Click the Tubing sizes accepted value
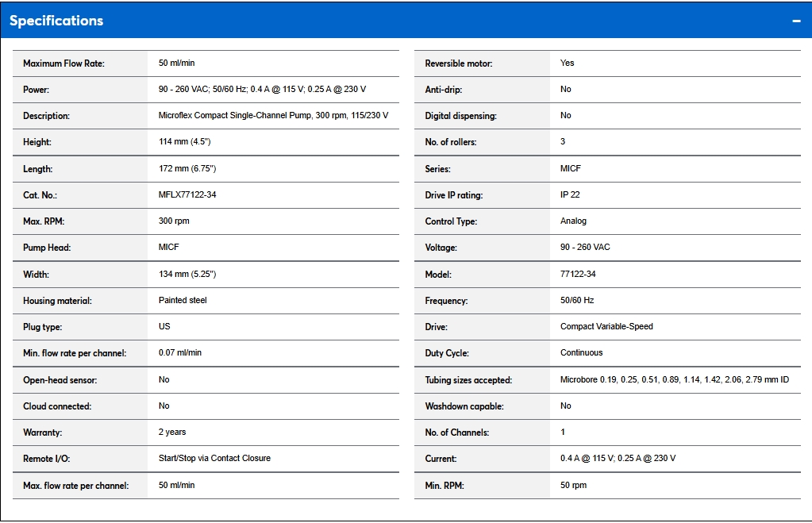 click(x=674, y=380)
